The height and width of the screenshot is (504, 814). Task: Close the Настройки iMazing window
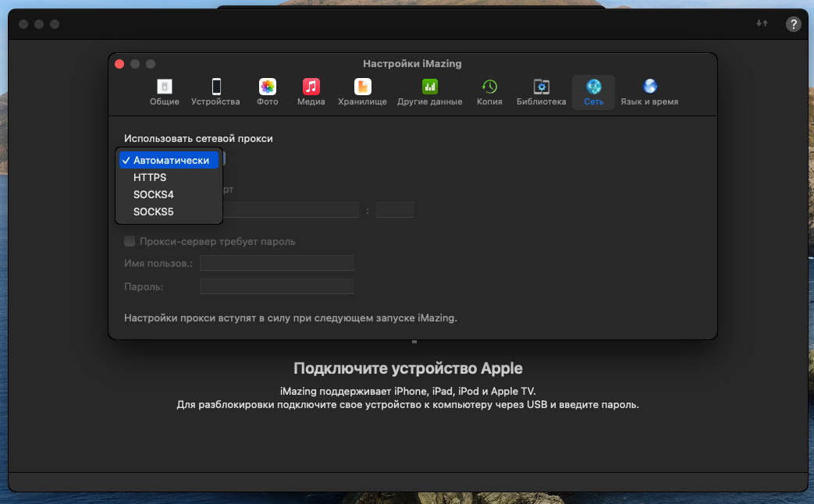coord(119,64)
